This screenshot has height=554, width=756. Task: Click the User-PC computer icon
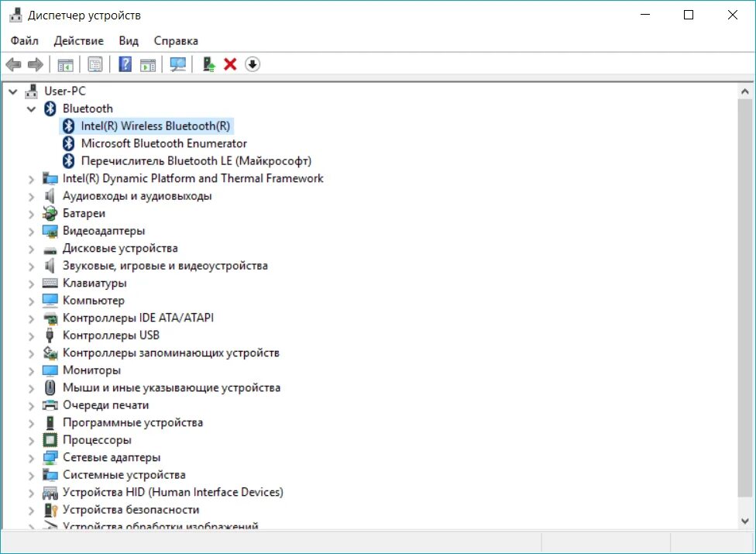[x=32, y=91]
